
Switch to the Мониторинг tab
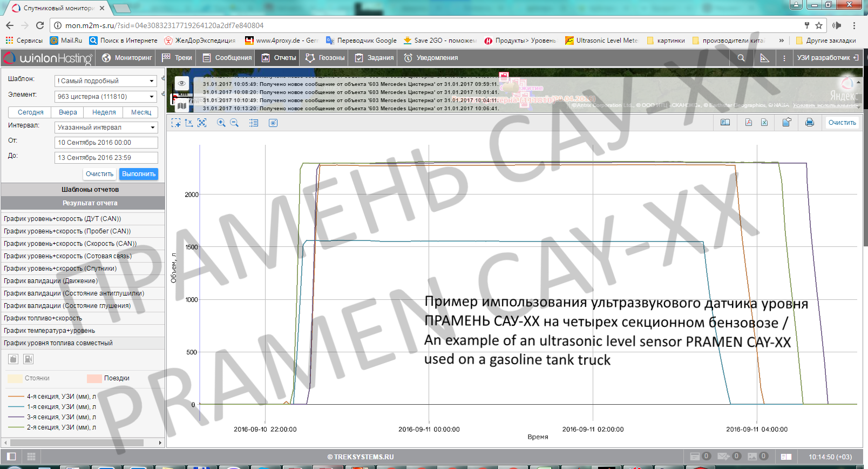pyautogui.click(x=127, y=58)
